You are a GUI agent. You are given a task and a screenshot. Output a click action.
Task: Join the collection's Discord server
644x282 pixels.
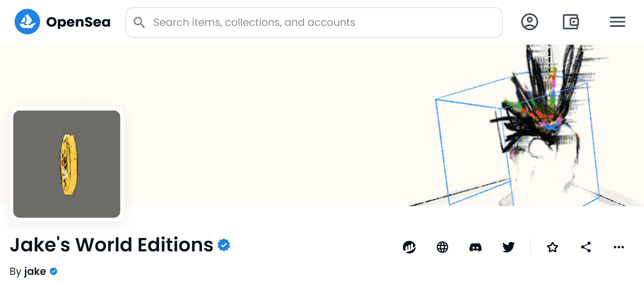[x=475, y=247]
